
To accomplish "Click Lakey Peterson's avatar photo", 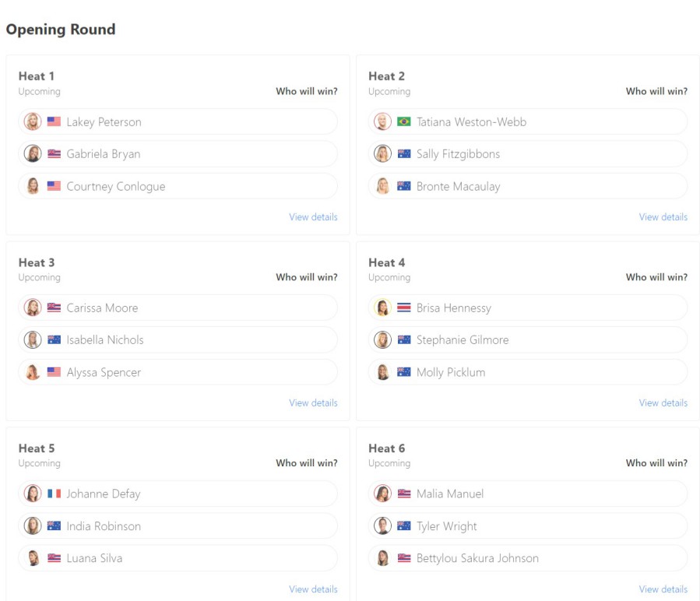I will point(33,121).
